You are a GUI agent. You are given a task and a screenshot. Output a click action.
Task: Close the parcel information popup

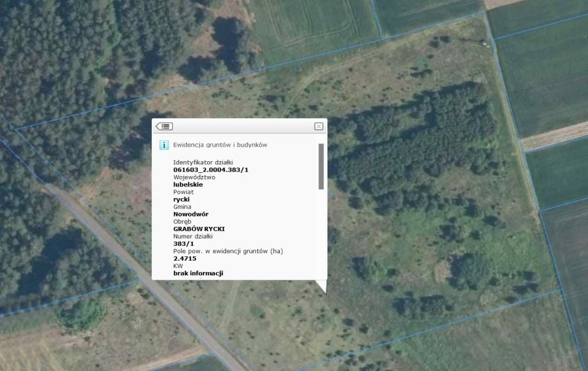click(318, 126)
